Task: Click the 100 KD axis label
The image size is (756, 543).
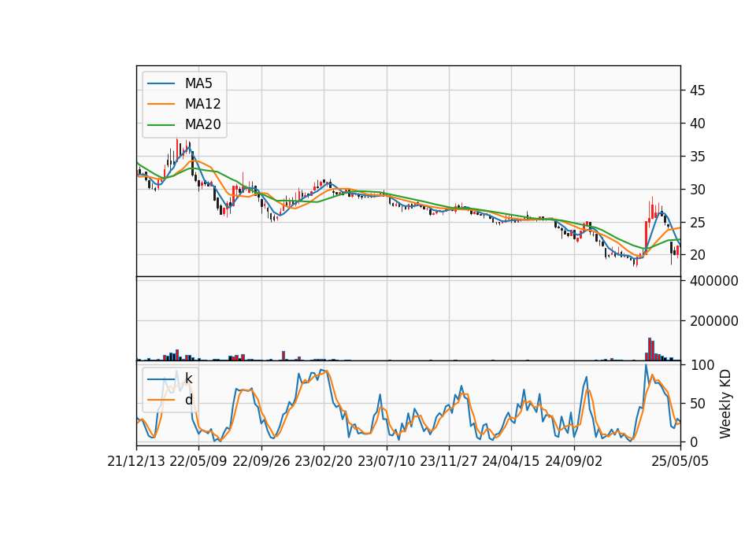Action: [702, 365]
